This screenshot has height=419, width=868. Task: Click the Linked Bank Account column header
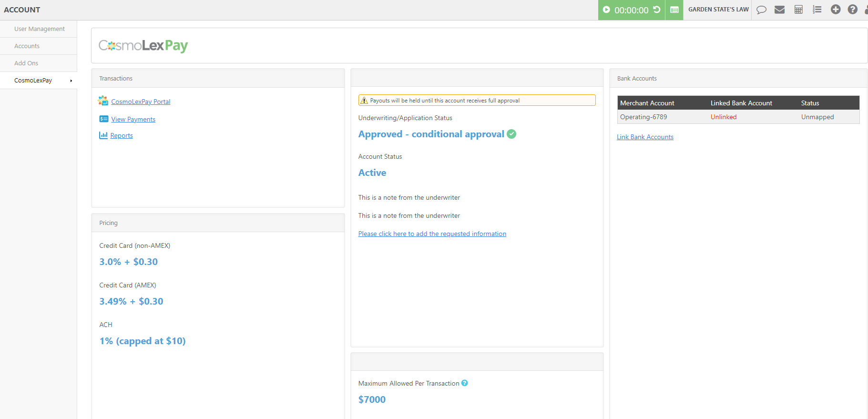click(x=741, y=103)
